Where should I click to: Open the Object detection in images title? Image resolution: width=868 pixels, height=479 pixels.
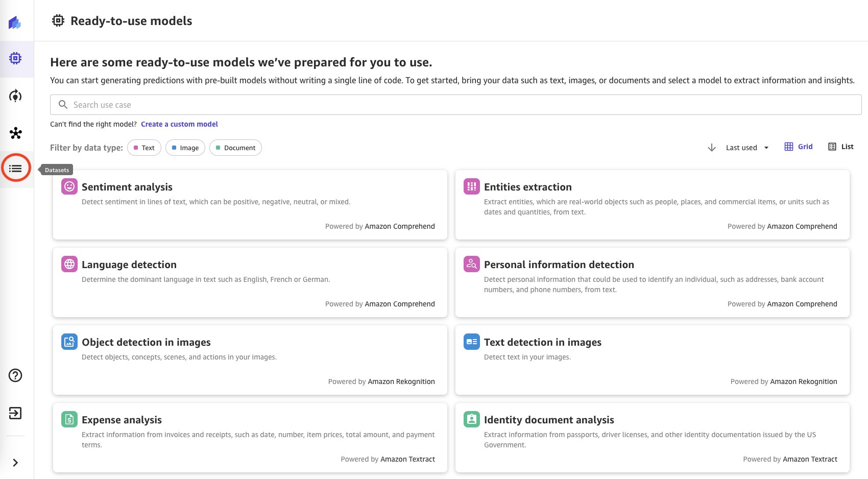146,342
